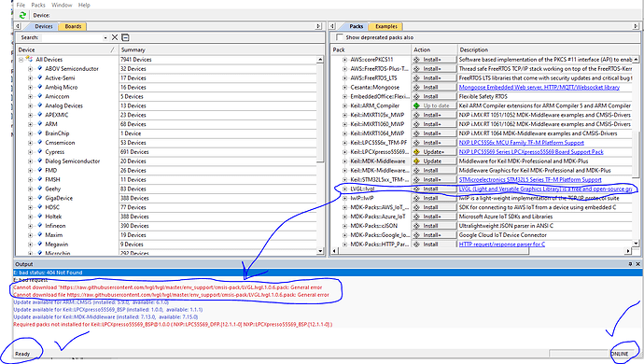
Task: Click the green Up to date icon for Keil::ARM_Compiler
Action: [x=416, y=105]
